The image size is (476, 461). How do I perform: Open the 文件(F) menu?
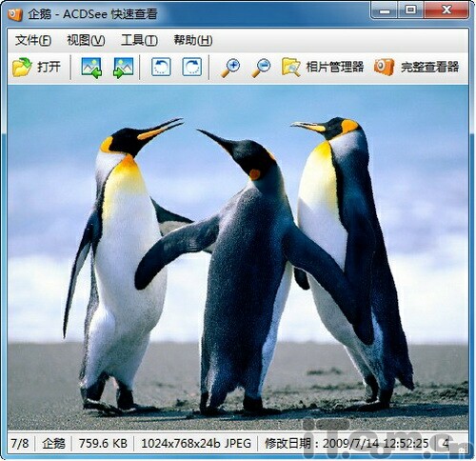pos(33,40)
